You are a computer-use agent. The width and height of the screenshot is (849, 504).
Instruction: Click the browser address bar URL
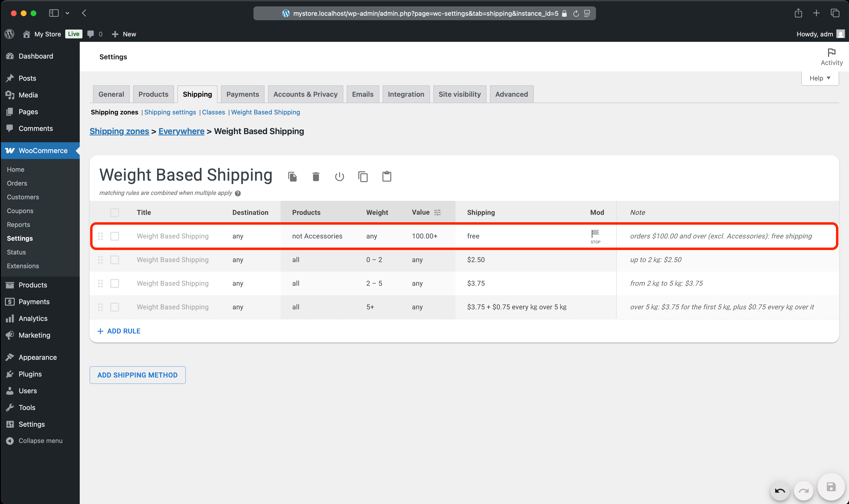coord(425,14)
